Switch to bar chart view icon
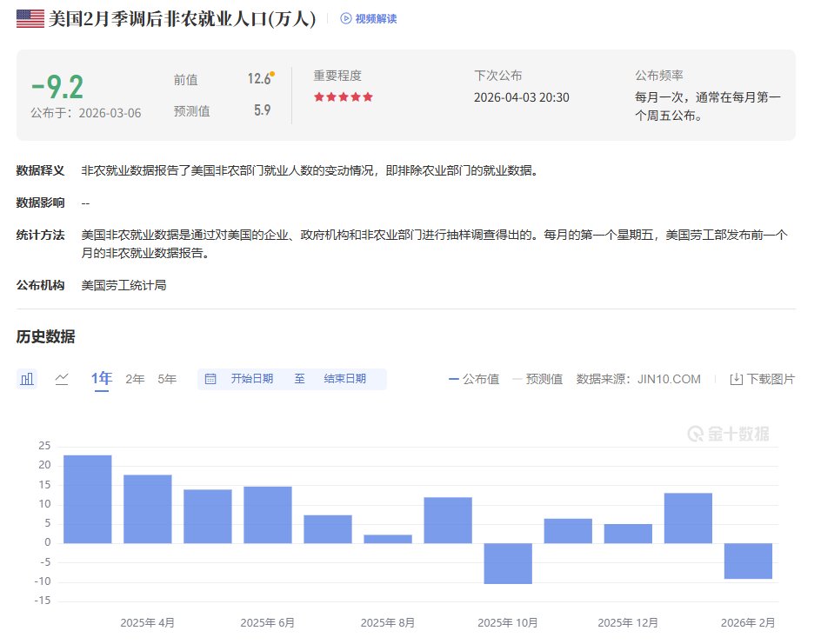Viewport: 814px width, 644px height. (28, 379)
